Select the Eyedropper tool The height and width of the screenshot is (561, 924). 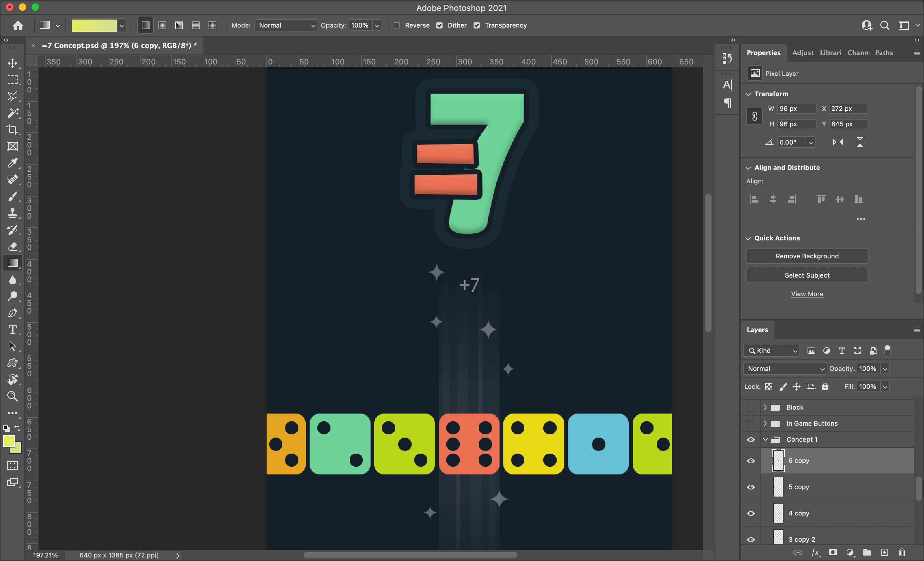pyautogui.click(x=13, y=163)
